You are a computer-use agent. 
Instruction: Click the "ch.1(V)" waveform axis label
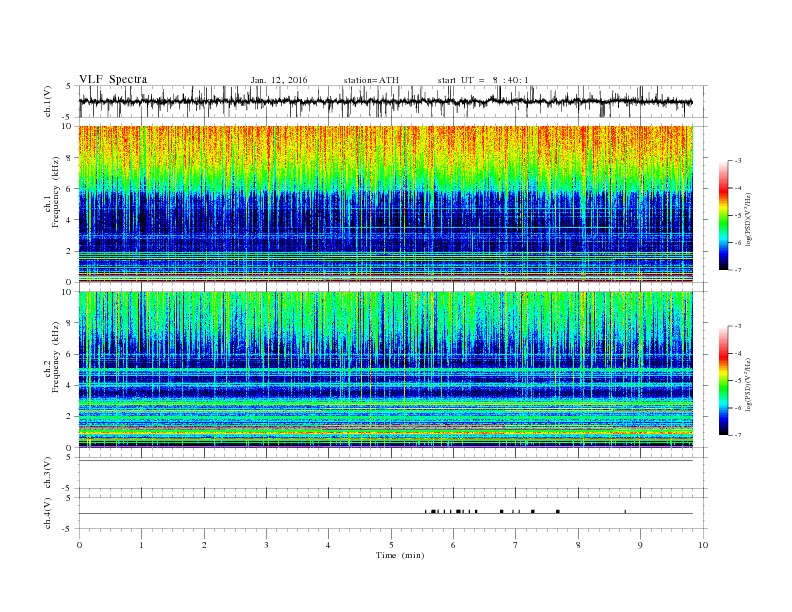click(48, 101)
